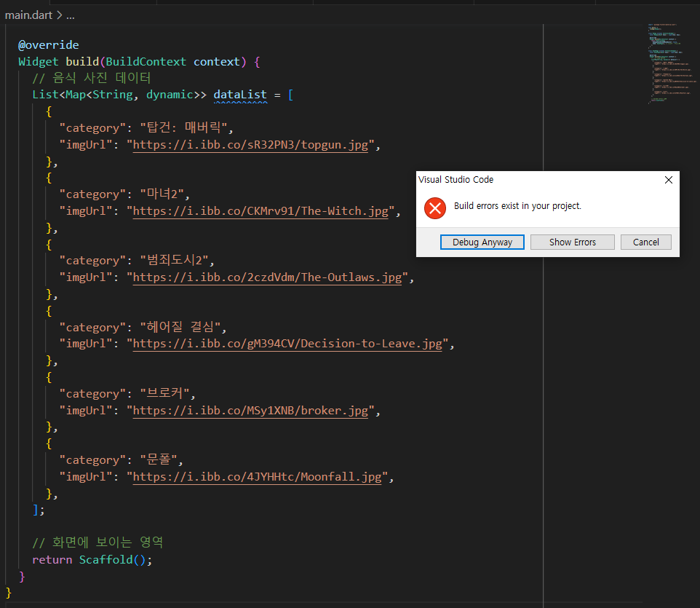700x608 pixels.
Task: Click the comment "// 음식 사진 데이터"
Action: [x=92, y=78]
